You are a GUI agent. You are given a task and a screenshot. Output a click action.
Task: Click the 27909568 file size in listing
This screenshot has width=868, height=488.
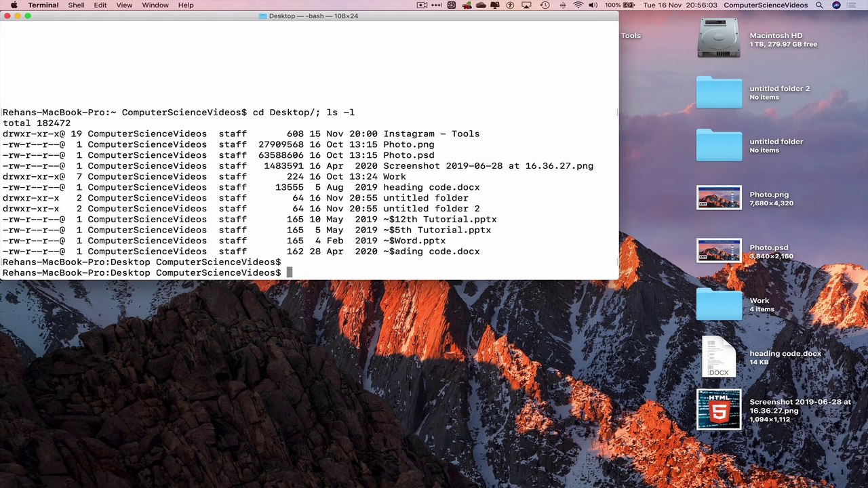[x=281, y=144]
